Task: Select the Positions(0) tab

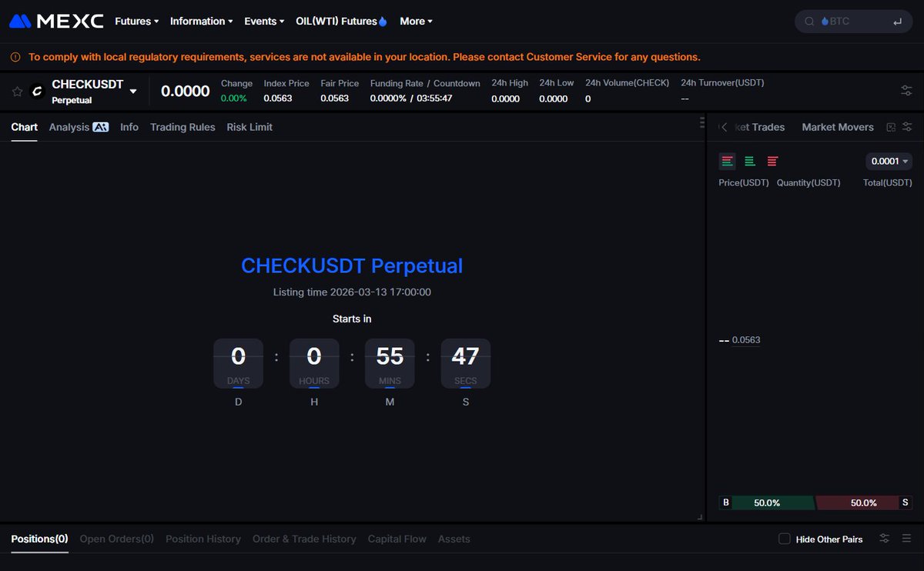Action: coord(39,539)
